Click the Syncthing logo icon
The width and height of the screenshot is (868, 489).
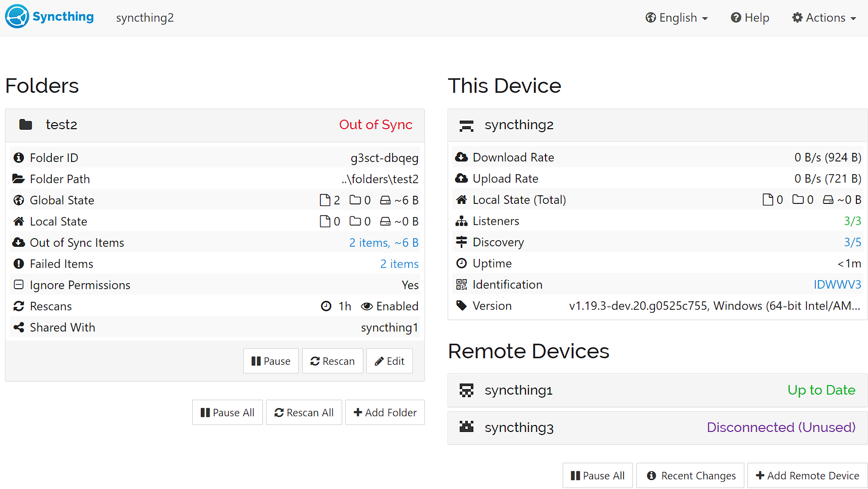point(16,16)
